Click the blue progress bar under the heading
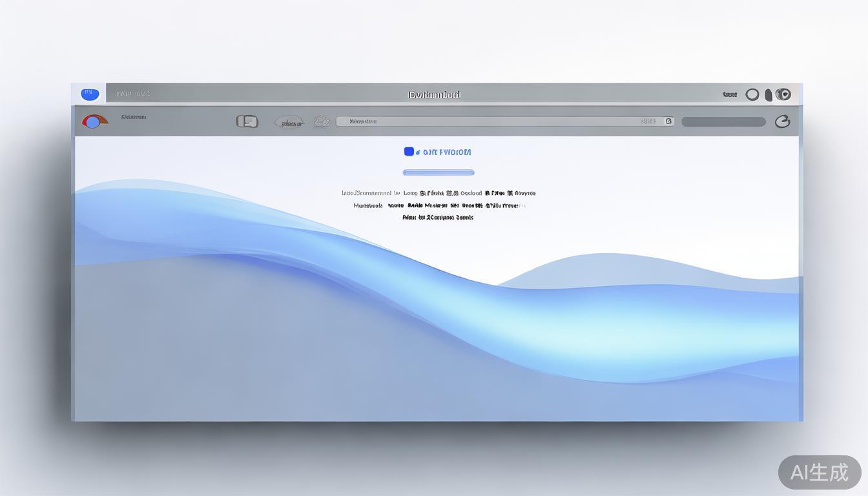The width and height of the screenshot is (868, 496). 439,172
